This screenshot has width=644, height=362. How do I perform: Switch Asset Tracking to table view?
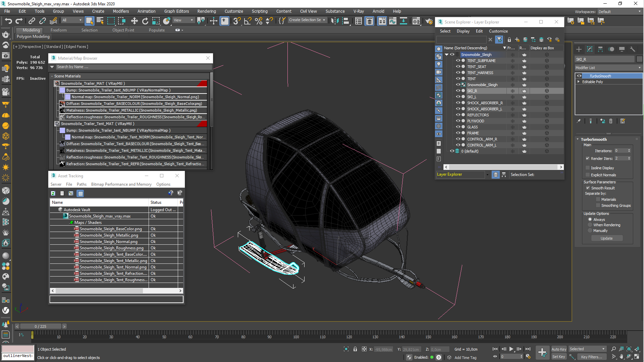80,193
